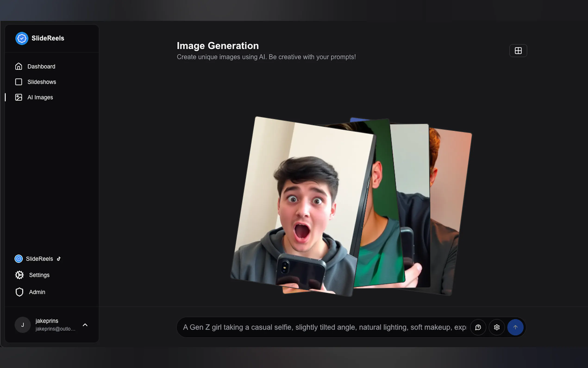Click the TikTok icon next to SlideReels

59,259
